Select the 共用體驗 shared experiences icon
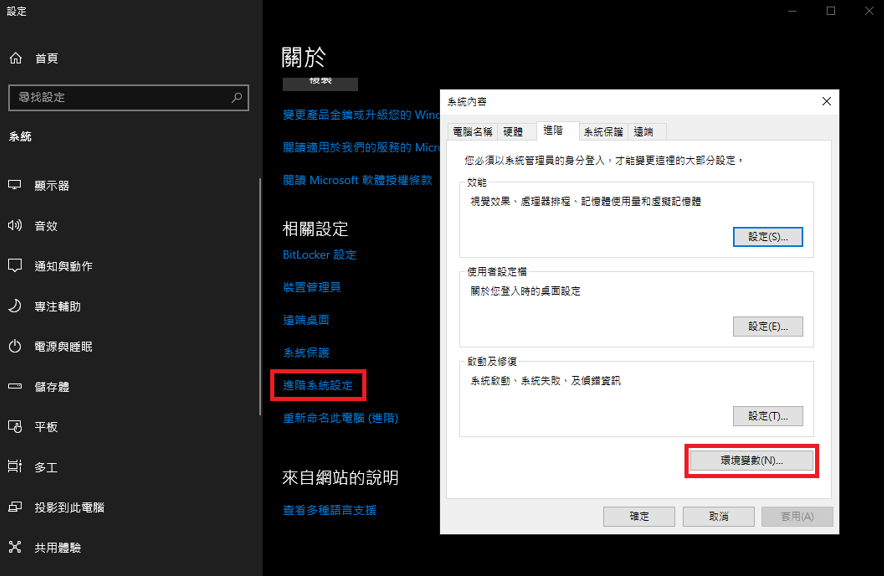The height and width of the screenshot is (576, 884). click(x=15, y=547)
